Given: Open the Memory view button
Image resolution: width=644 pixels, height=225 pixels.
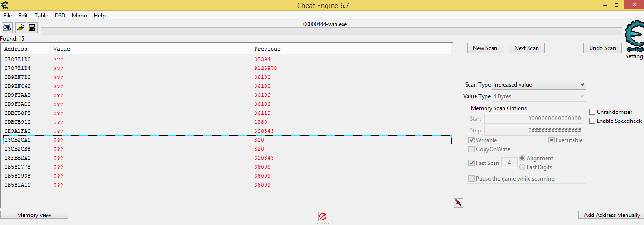Looking at the screenshot, I should 34,215.
